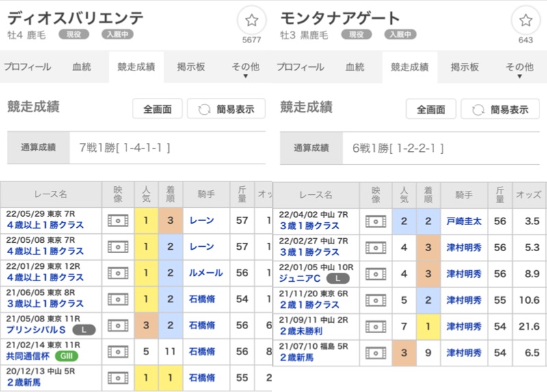Open プロフィール tab for ディオスバリエンテ
Image resolution: width=547 pixels, height=392 pixels.
point(27,67)
